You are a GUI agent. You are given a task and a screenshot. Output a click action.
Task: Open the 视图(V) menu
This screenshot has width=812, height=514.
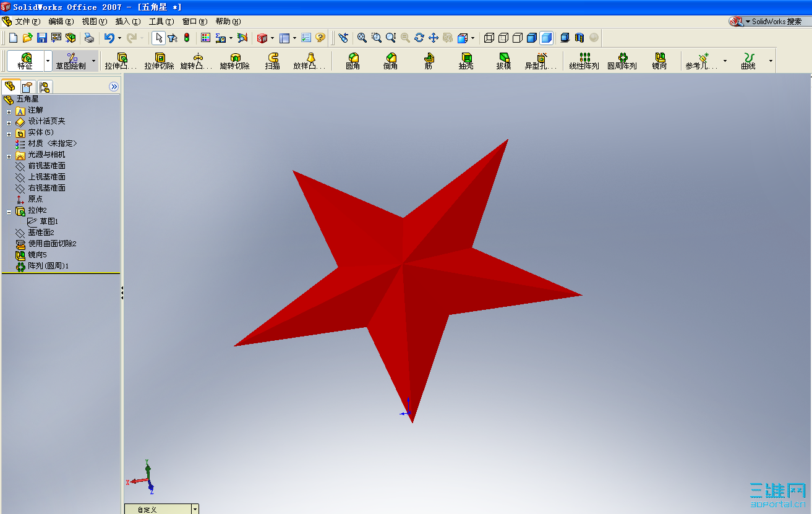(x=95, y=21)
